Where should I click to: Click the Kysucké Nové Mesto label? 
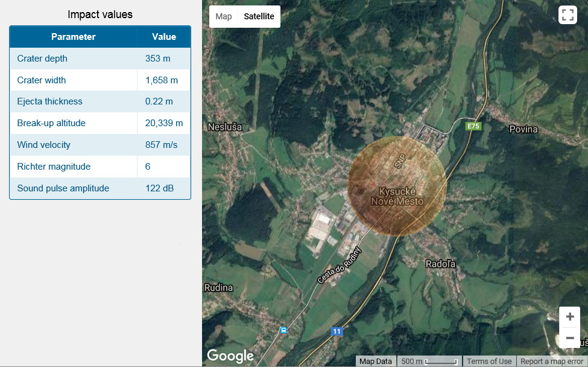[x=397, y=197]
